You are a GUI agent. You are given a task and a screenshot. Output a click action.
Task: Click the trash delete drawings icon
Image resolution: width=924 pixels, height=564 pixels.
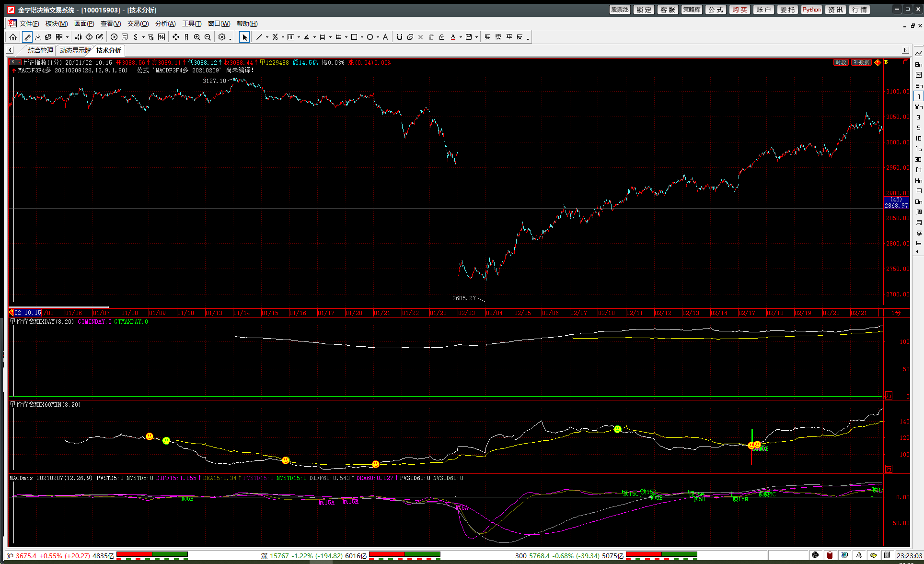click(431, 37)
